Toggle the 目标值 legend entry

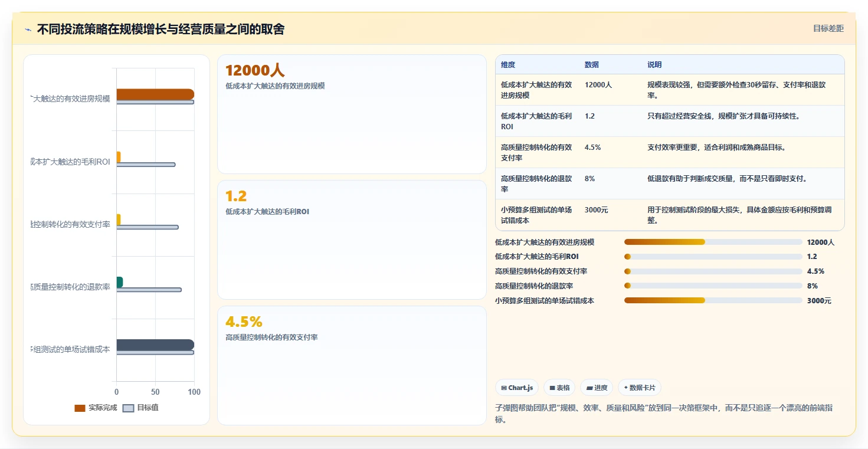(140, 408)
